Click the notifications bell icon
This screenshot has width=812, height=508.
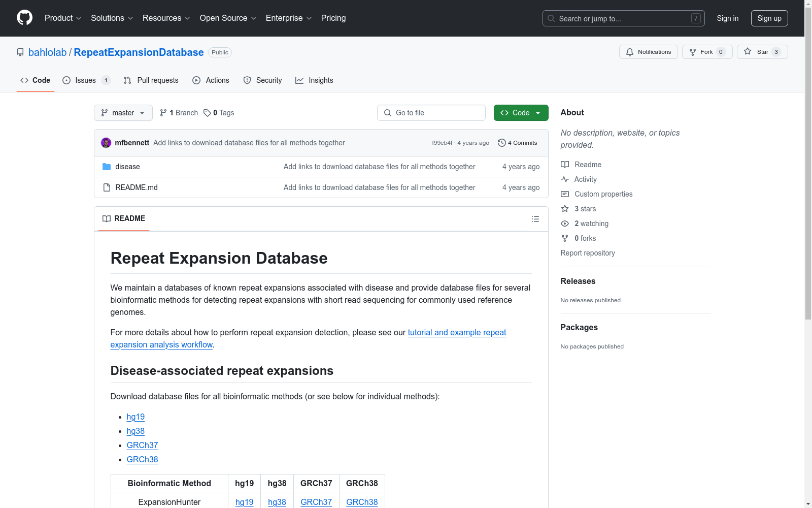(630, 52)
